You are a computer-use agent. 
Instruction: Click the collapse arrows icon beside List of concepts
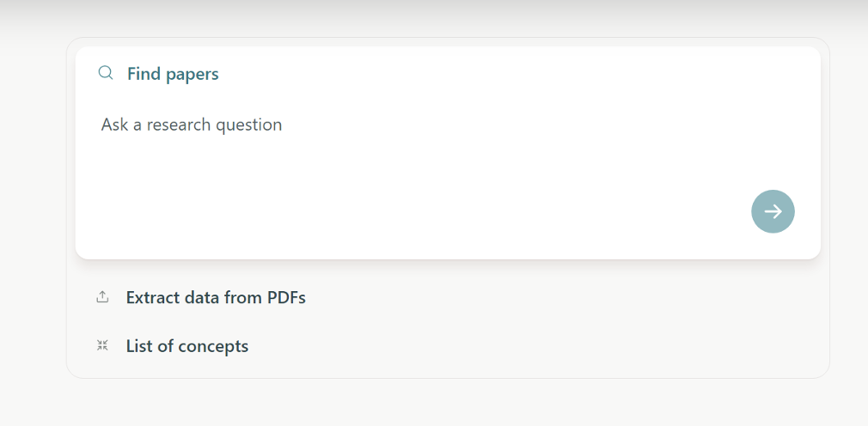pyautogui.click(x=102, y=345)
